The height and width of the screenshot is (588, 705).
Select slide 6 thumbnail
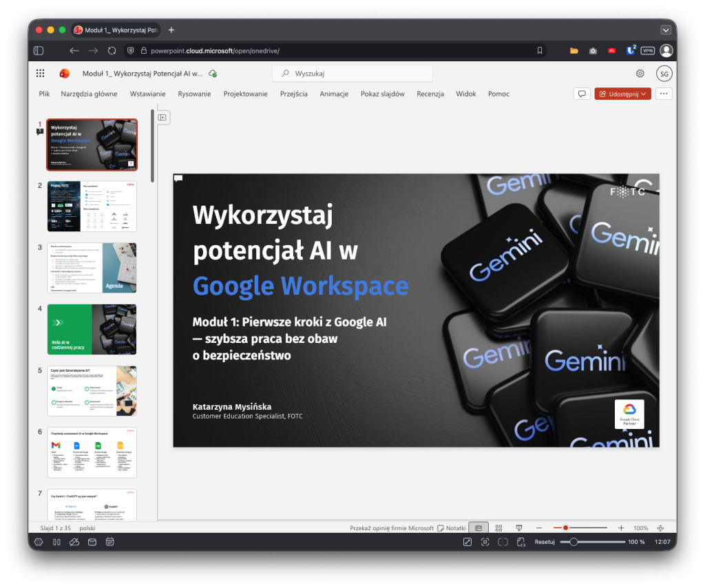[x=92, y=452]
